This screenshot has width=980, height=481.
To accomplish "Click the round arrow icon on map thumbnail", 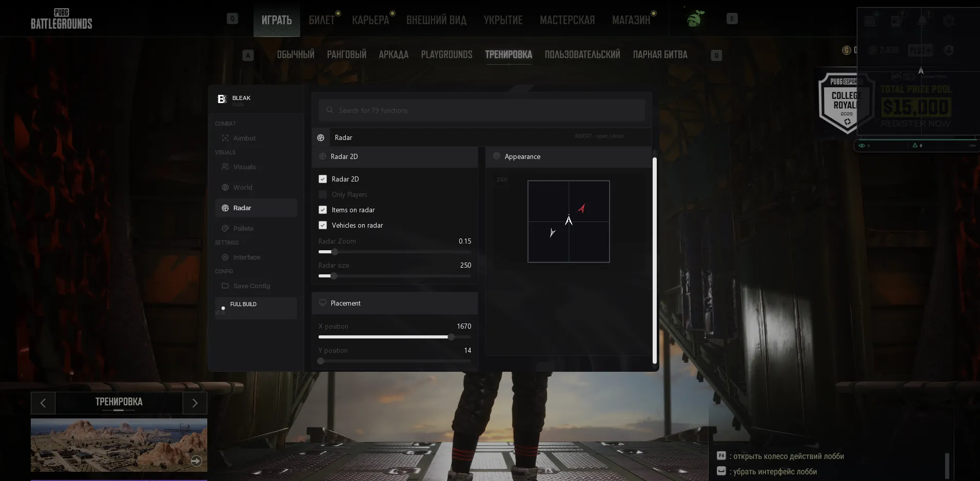I will click(x=196, y=461).
